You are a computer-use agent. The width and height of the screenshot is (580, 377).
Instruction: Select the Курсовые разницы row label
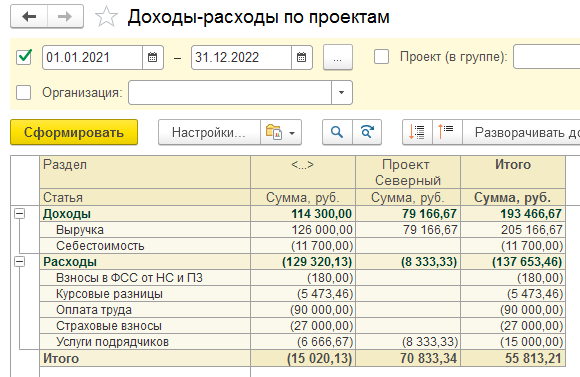[109, 294]
